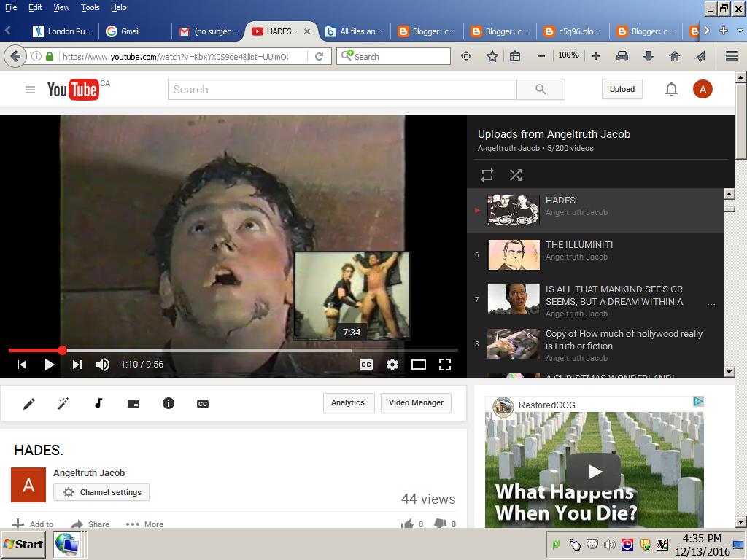Image resolution: width=747 pixels, height=560 pixels.
Task: Switch to London Pu... tab
Action: [63, 31]
